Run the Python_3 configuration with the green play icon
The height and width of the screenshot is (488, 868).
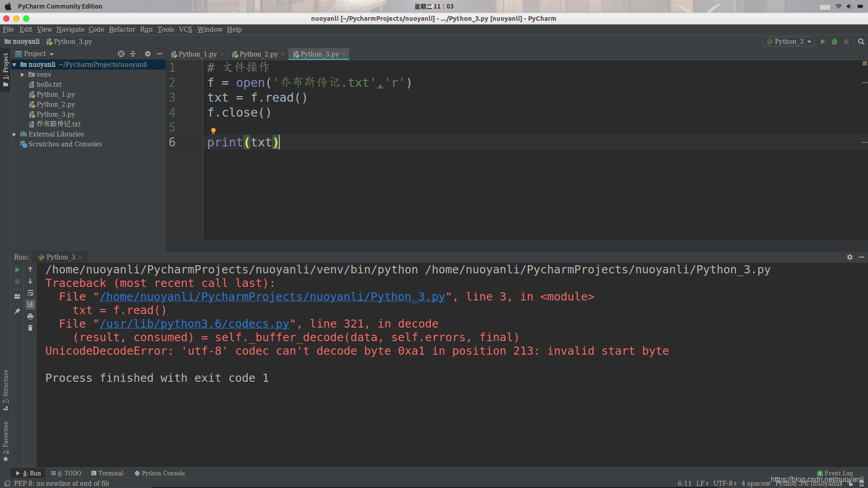823,42
